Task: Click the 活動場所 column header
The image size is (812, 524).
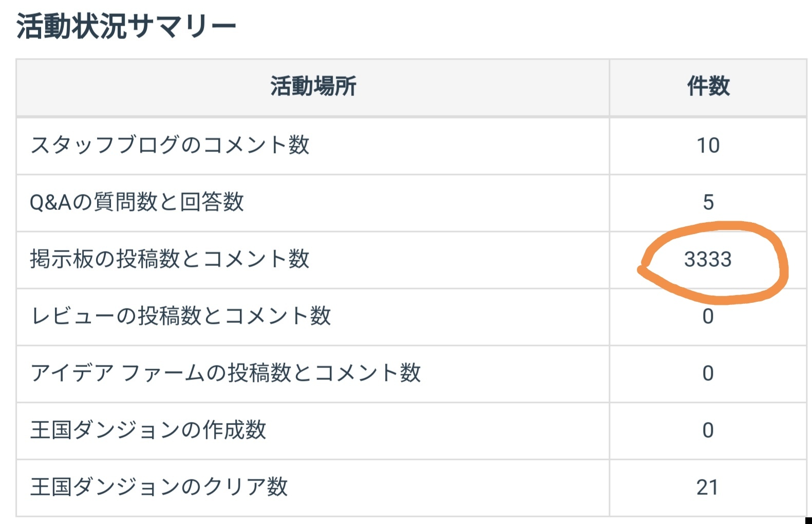Action: 313,86
